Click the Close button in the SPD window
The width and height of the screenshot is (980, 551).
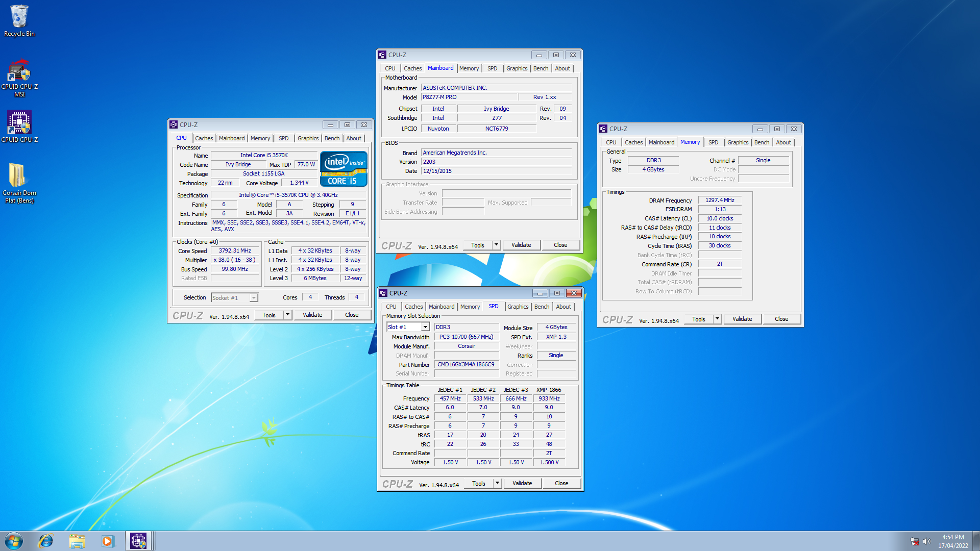pos(561,483)
